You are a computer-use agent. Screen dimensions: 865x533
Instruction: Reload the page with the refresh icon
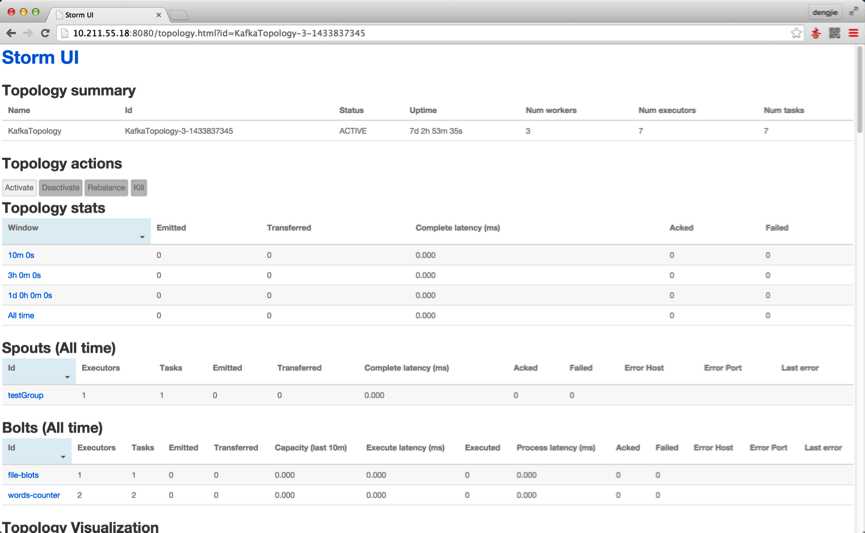tap(45, 33)
